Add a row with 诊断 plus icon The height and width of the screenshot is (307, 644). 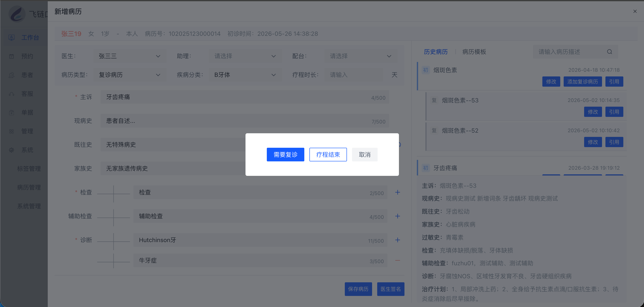(397, 240)
